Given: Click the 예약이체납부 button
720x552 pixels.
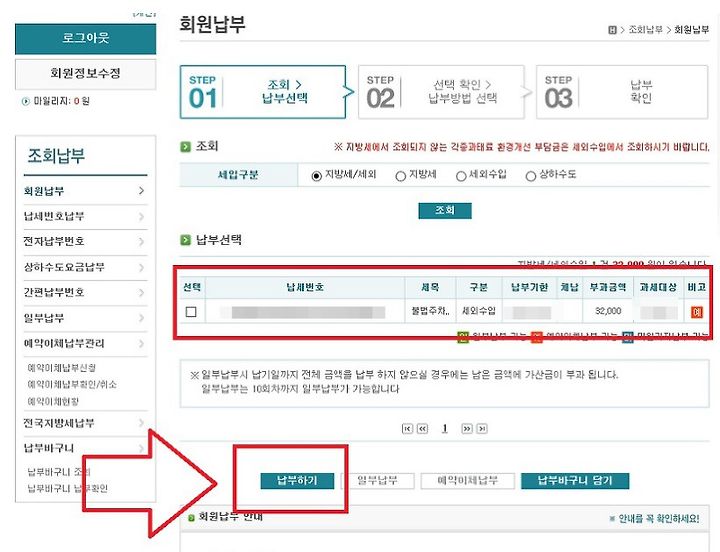Looking at the screenshot, I should coord(467,481).
